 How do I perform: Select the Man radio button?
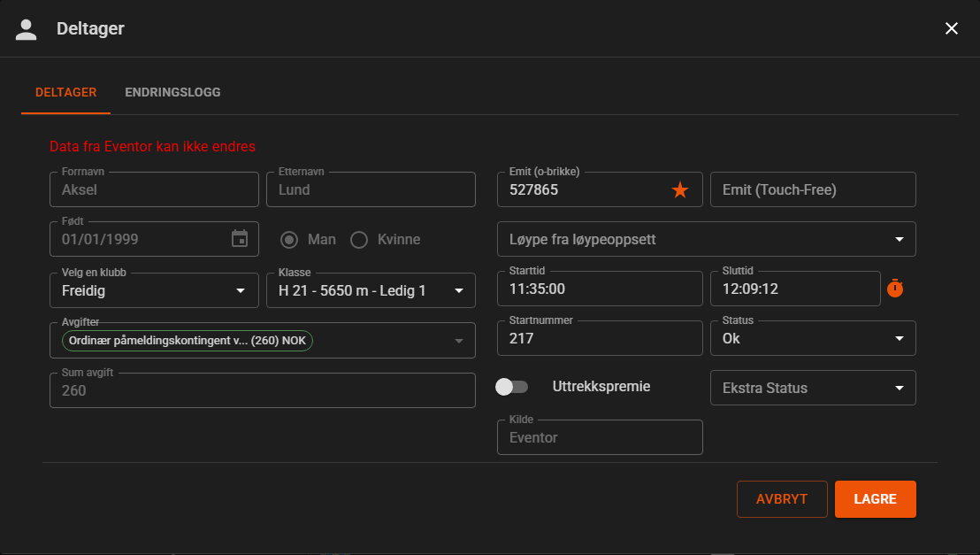click(288, 240)
